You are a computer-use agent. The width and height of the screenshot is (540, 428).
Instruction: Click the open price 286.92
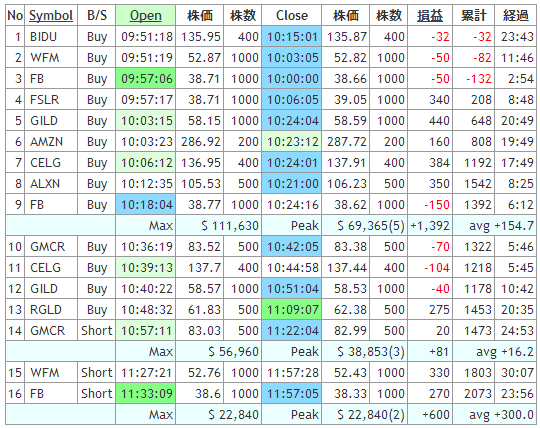(201, 142)
